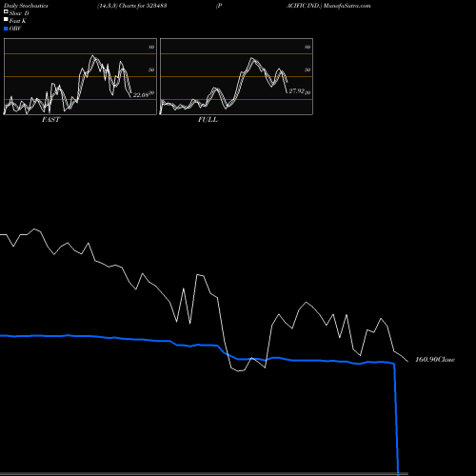
Task: Click the FULL chart label
Action: pyautogui.click(x=208, y=120)
